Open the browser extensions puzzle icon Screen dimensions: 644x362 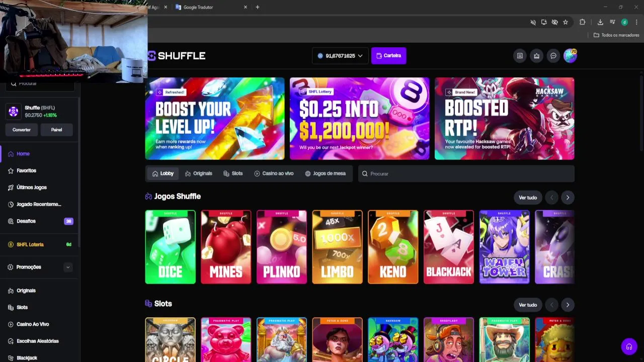[x=582, y=22]
